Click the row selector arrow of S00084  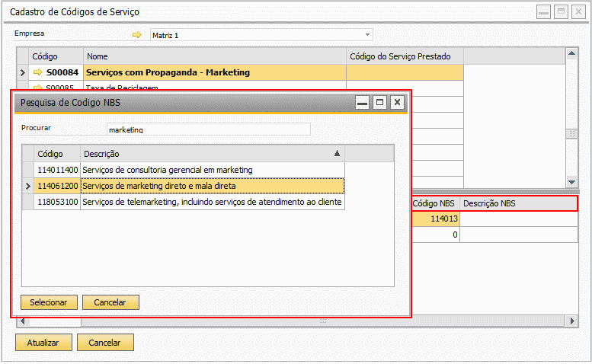tap(23, 72)
